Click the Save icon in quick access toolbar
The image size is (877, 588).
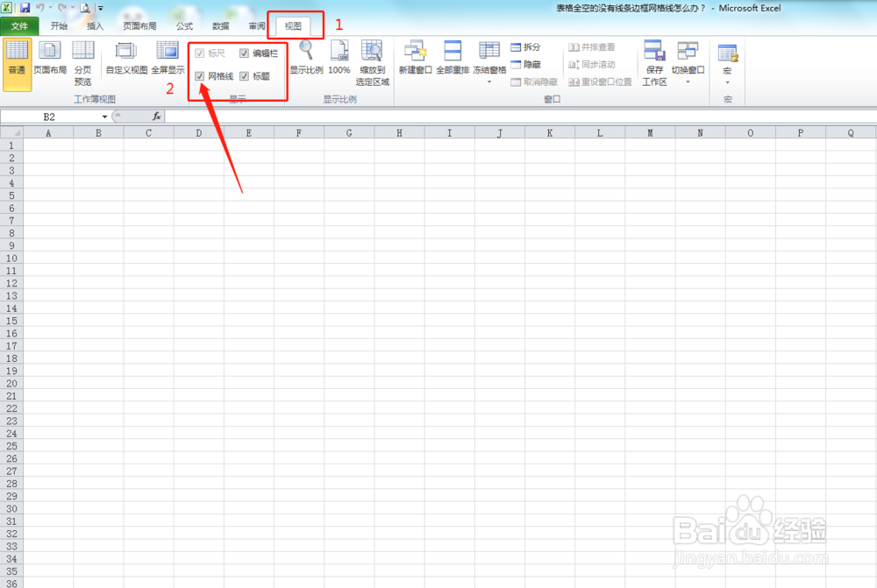pos(25,8)
